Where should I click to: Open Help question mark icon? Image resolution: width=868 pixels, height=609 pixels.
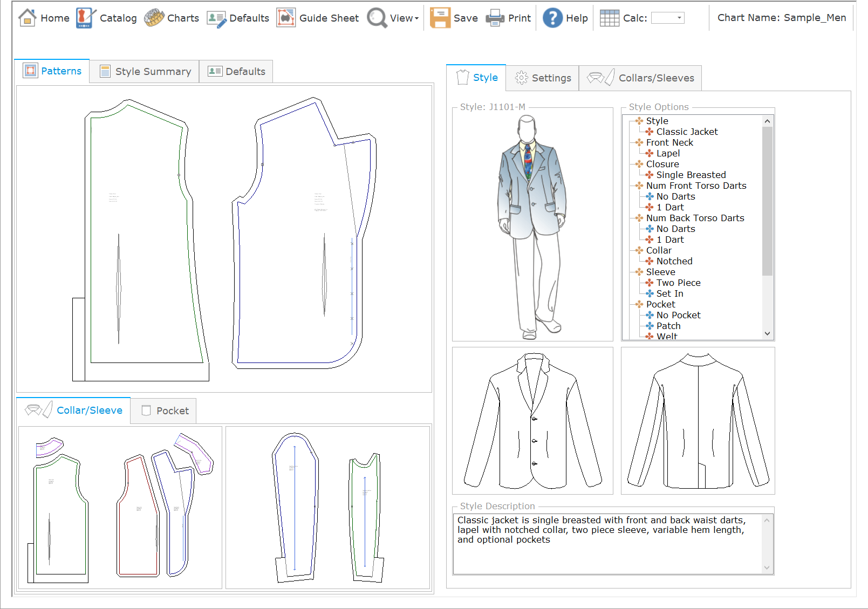coord(552,18)
